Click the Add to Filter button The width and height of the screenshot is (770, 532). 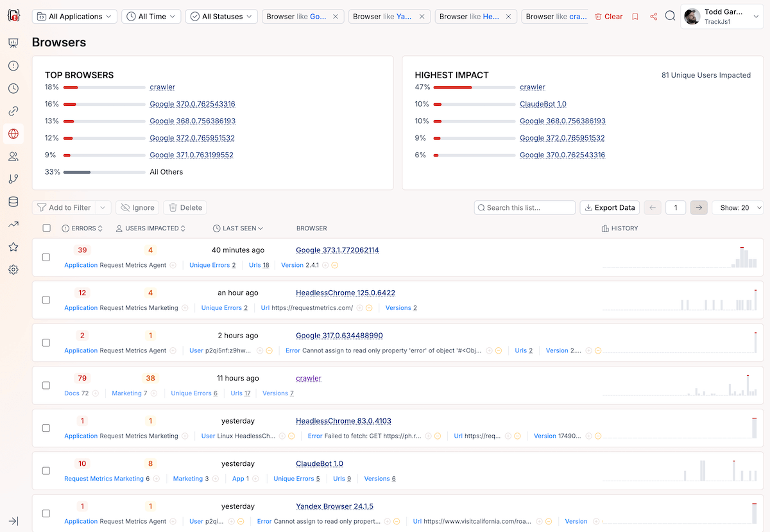[x=64, y=207]
